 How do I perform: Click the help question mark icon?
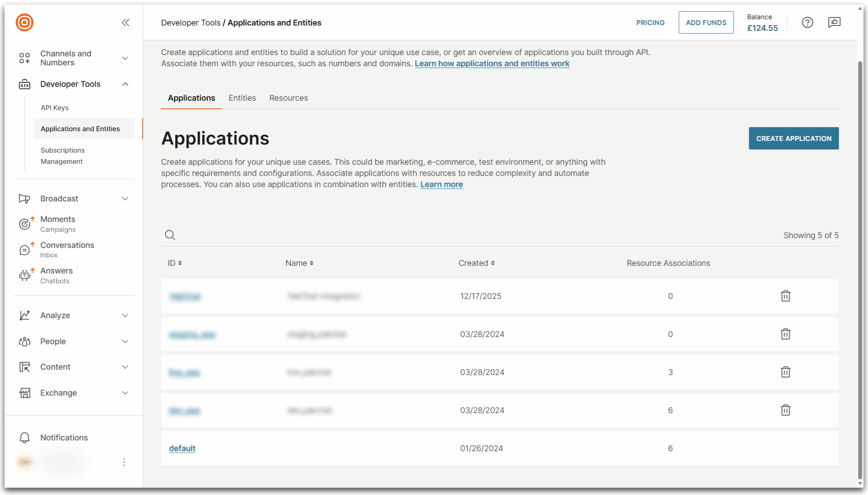[x=807, y=22]
